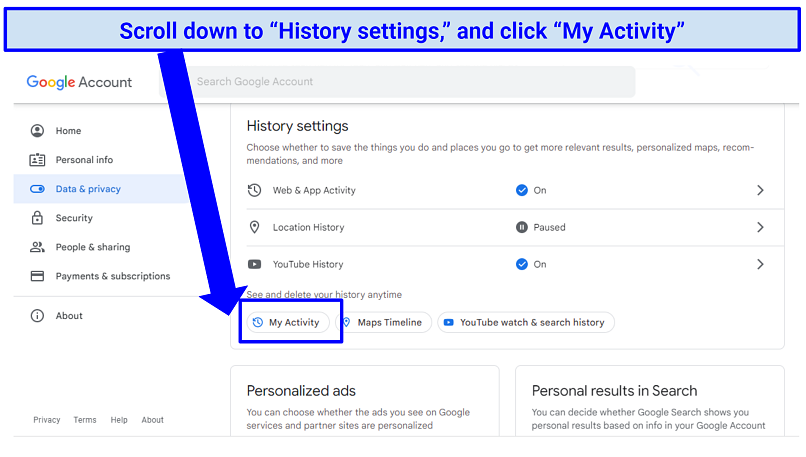
Task: Click the Personal info ID card icon
Action: pyautogui.click(x=37, y=160)
